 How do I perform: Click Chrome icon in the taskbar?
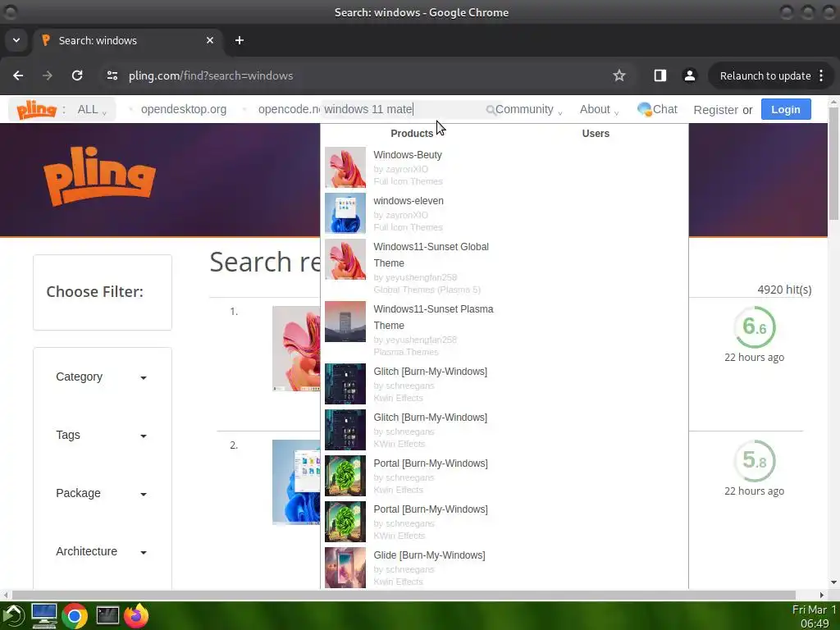click(x=75, y=616)
